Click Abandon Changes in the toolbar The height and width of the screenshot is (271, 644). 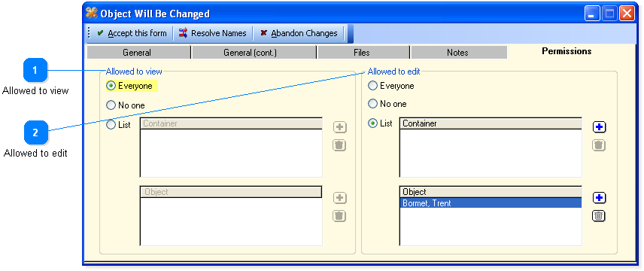tap(299, 33)
